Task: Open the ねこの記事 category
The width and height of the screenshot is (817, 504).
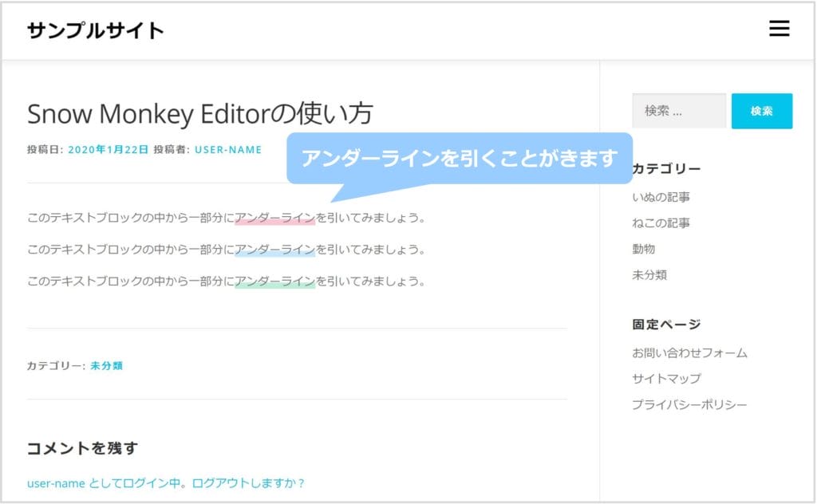Action: pyautogui.click(x=661, y=223)
